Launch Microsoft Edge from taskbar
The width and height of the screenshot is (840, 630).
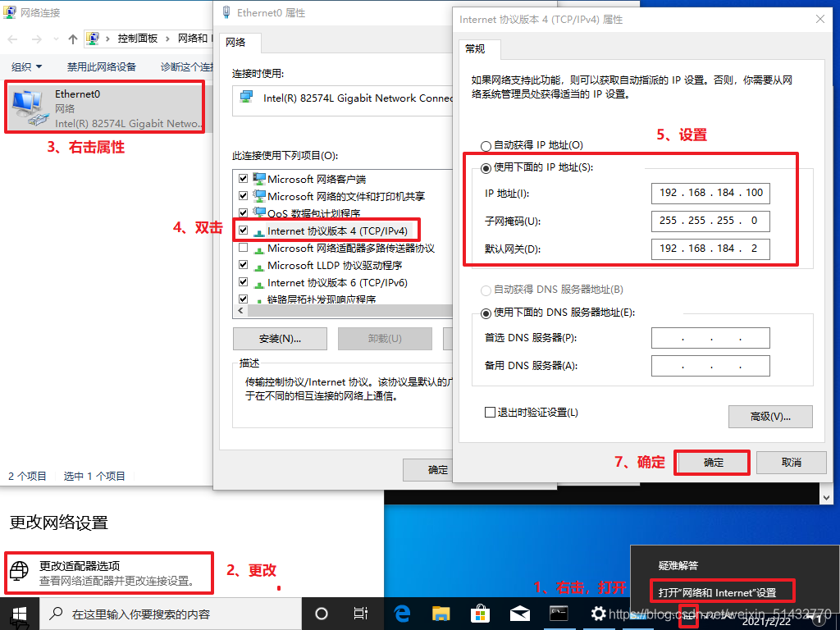[x=402, y=614]
